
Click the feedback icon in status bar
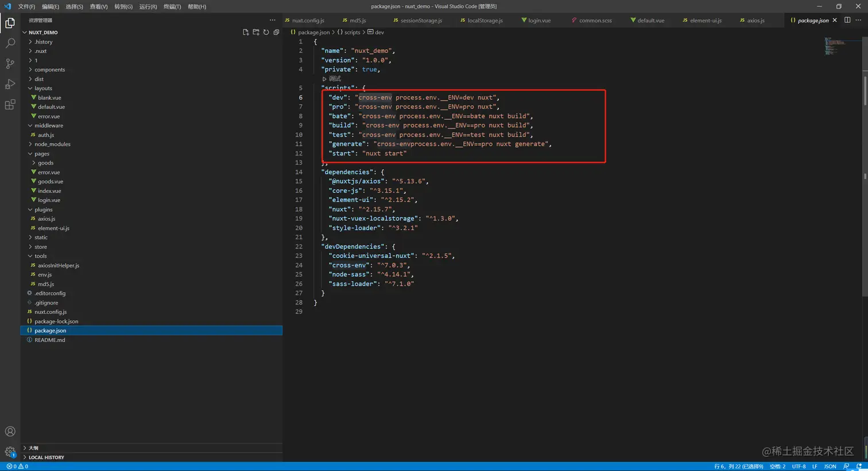847,466
